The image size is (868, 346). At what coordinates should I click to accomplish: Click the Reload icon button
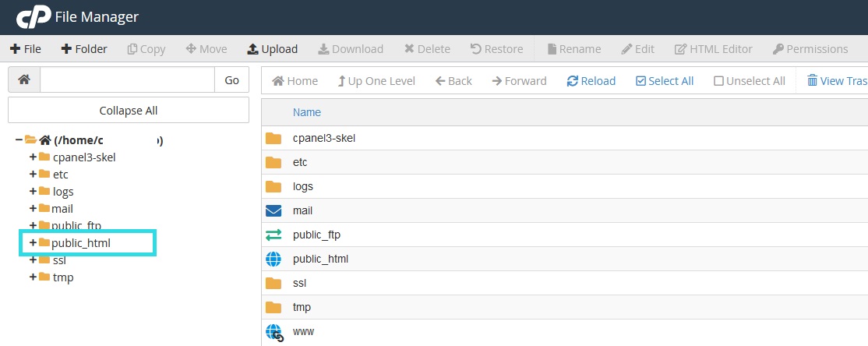[591, 81]
